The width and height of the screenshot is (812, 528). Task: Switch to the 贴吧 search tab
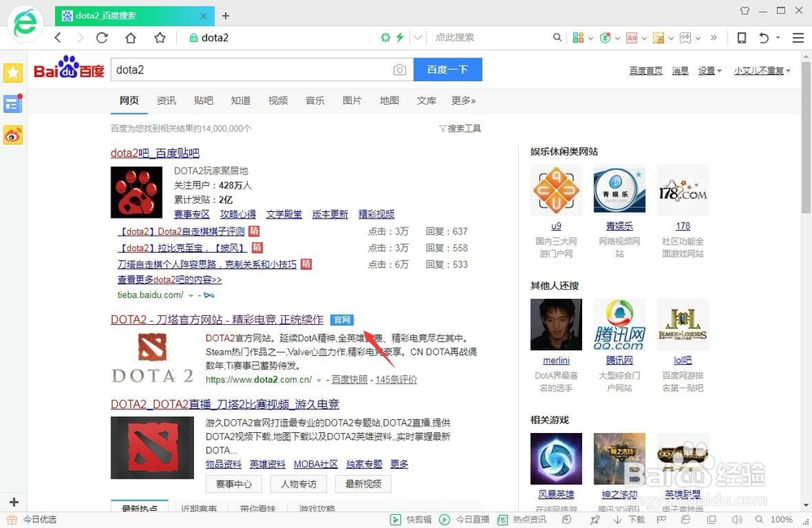coord(204,101)
